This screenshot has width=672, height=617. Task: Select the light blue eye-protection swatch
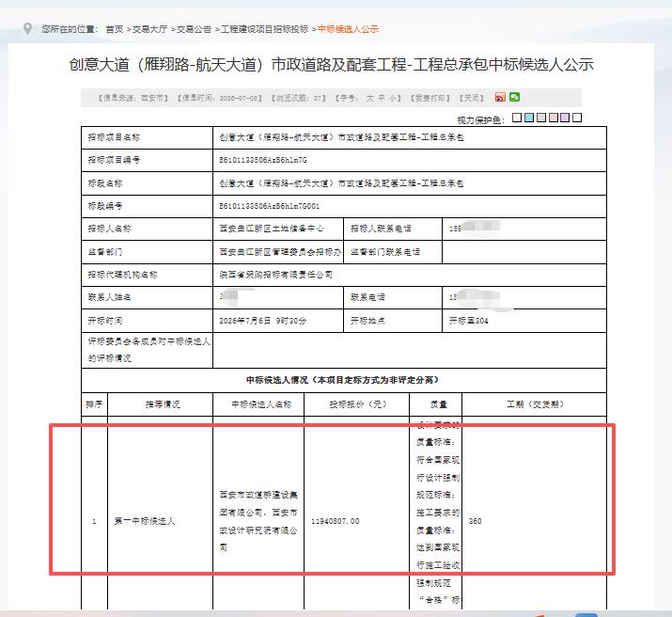[529, 117]
